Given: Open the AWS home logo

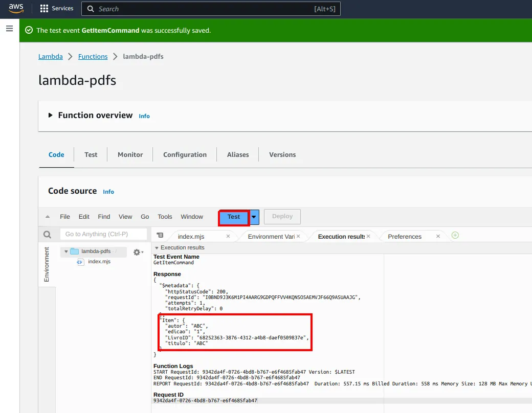Looking at the screenshot, I should coord(16,9).
